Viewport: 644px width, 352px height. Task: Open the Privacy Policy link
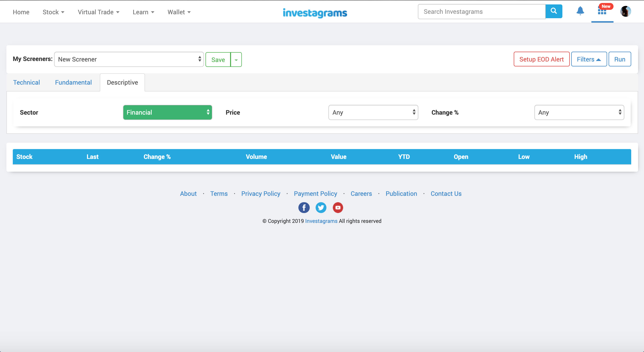click(x=261, y=194)
